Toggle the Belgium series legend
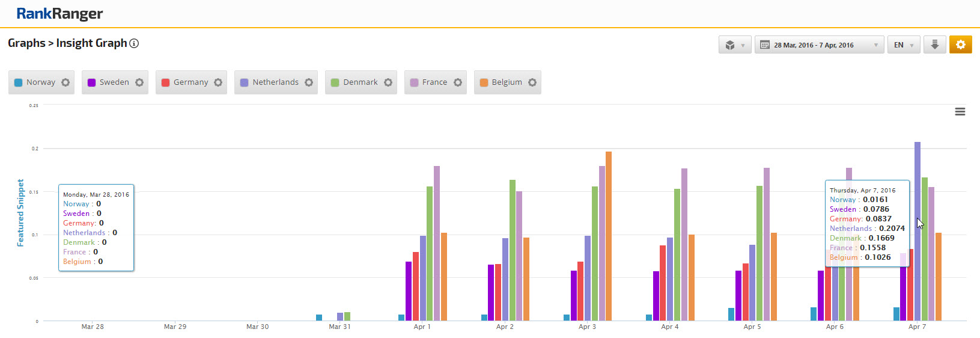The height and width of the screenshot is (338, 980). (506, 82)
